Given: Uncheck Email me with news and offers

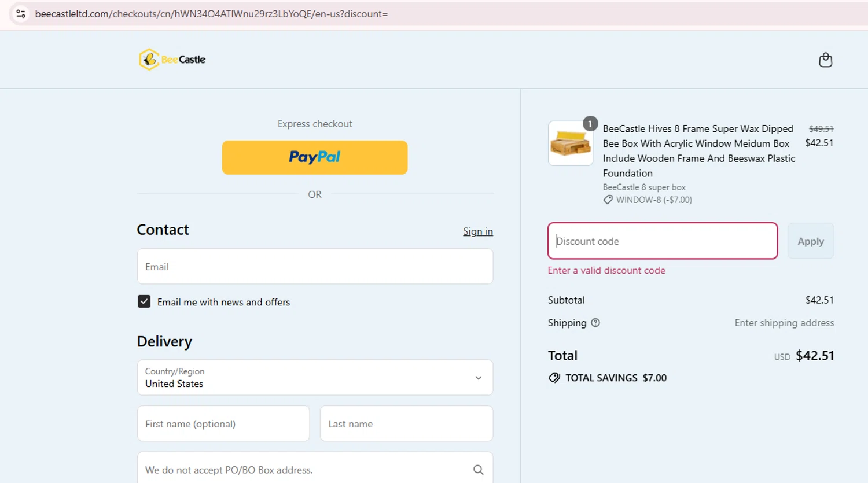Looking at the screenshot, I should click(x=144, y=301).
